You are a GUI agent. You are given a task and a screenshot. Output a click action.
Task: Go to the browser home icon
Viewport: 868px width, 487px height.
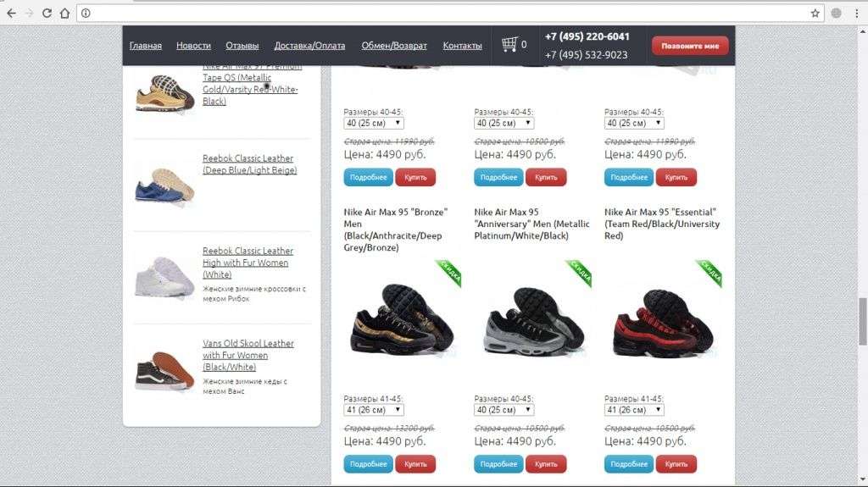(x=64, y=14)
